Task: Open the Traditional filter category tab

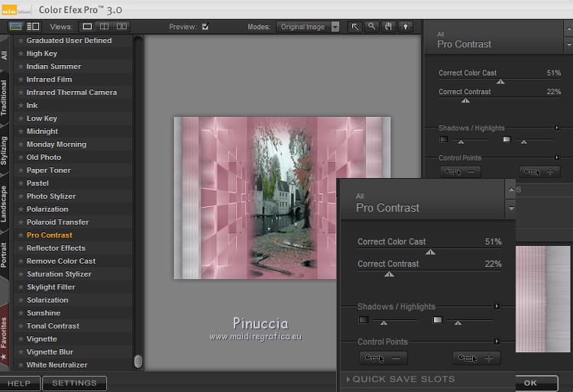Action: pyautogui.click(x=5, y=98)
